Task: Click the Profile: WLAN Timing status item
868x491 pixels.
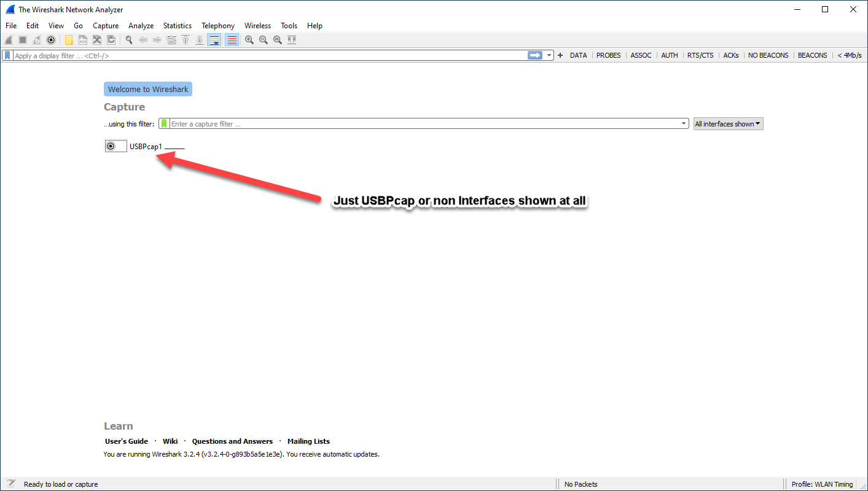Action: tap(822, 484)
